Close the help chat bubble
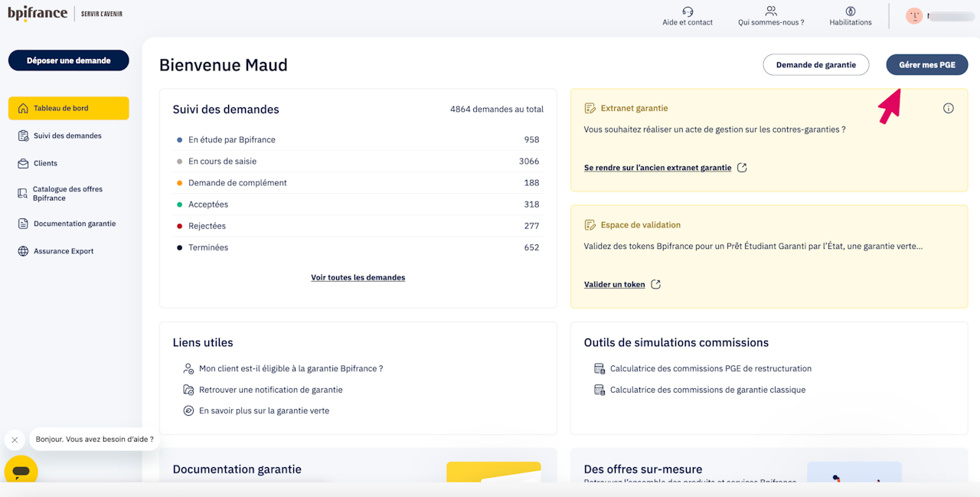 tap(15, 440)
